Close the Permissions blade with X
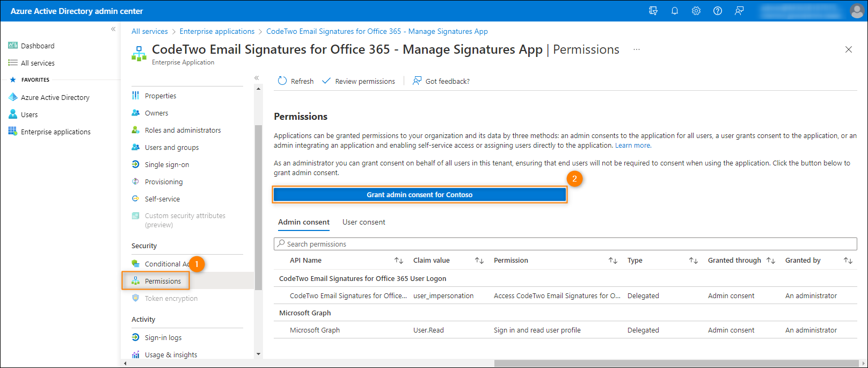 coord(849,49)
